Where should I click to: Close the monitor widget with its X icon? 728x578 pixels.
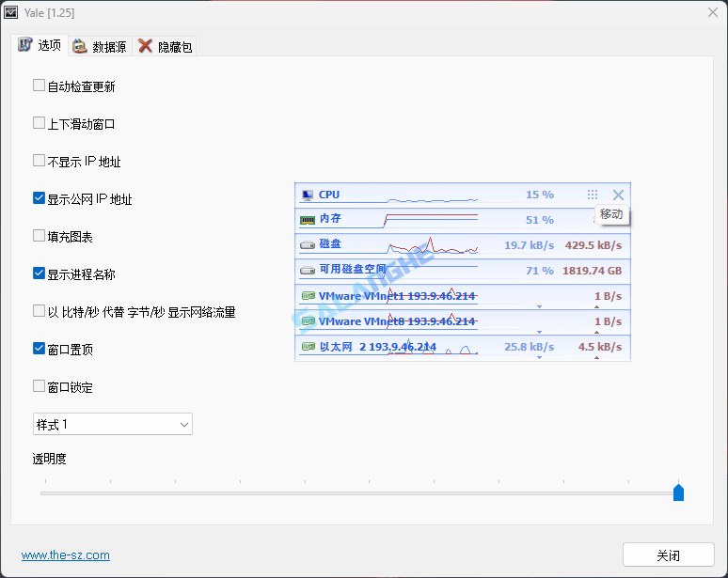tap(618, 195)
